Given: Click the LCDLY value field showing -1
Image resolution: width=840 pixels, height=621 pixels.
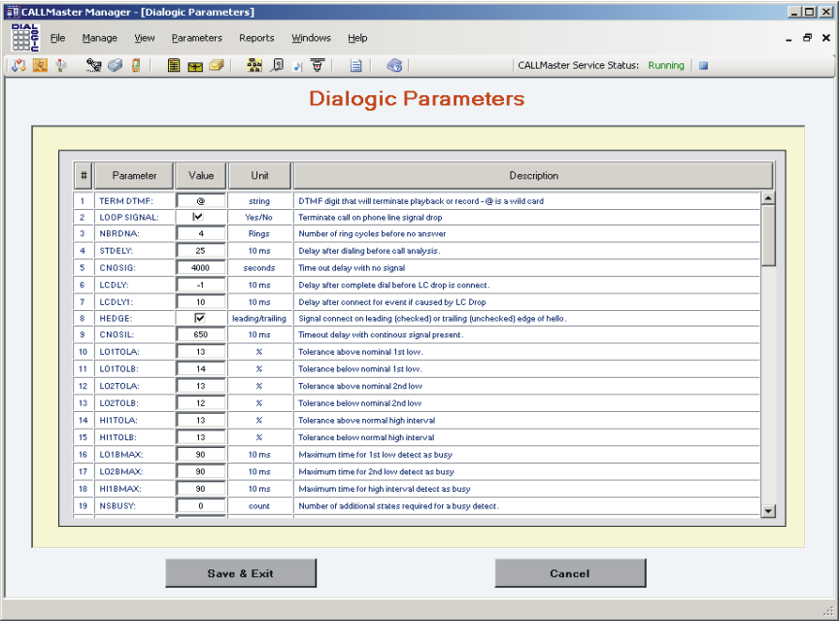Looking at the screenshot, I should [x=201, y=285].
